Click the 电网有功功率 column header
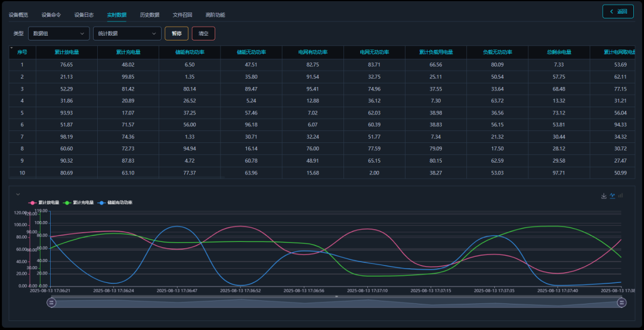The image size is (644, 330). 313,52
